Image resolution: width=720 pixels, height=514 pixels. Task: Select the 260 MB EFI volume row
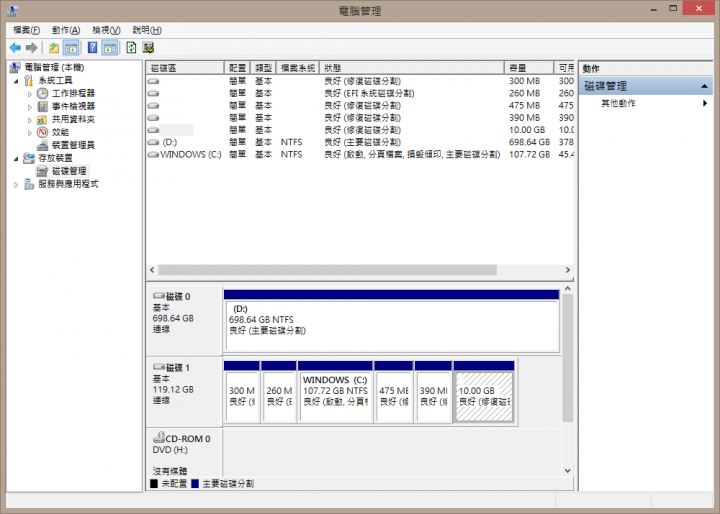(x=360, y=93)
